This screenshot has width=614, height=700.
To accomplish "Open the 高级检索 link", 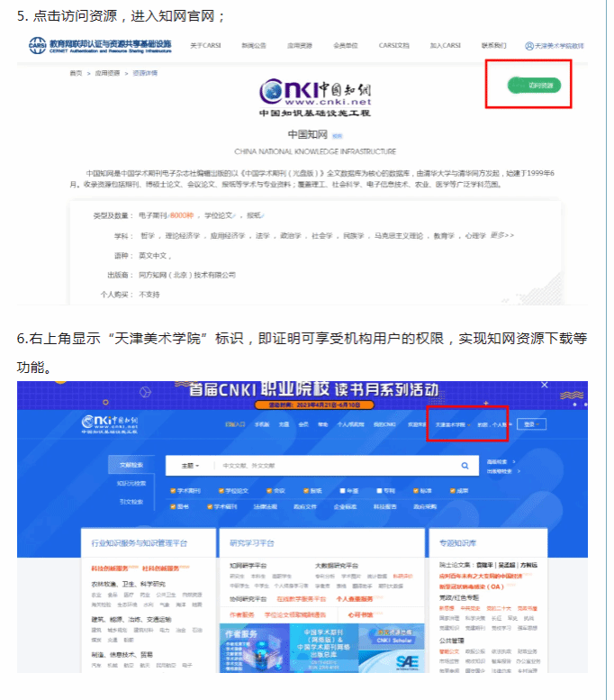I will pos(498,461).
